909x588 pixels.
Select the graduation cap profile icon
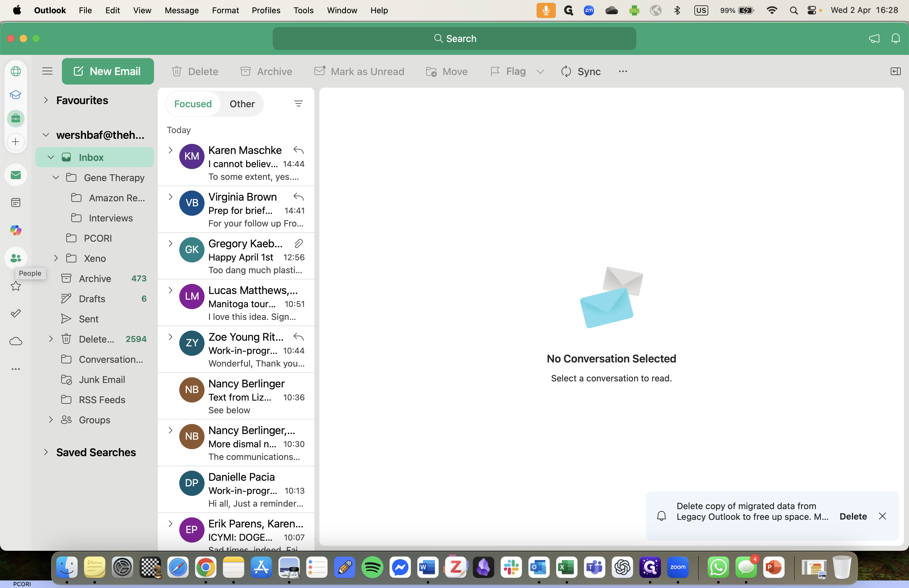pyautogui.click(x=16, y=95)
